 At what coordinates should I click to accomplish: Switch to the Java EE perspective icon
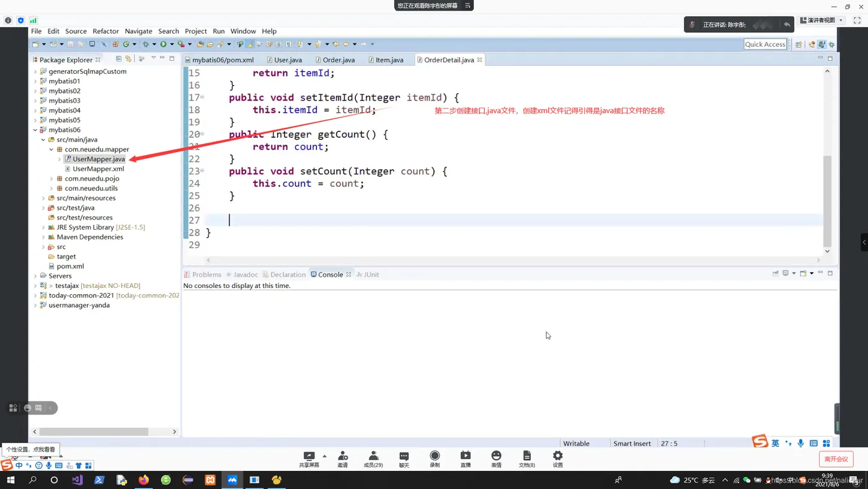[x=812, y=44]
